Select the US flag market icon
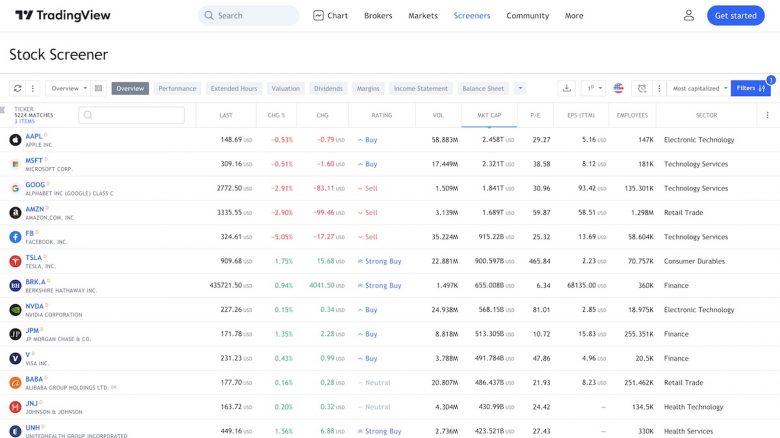 pos(618,88)
